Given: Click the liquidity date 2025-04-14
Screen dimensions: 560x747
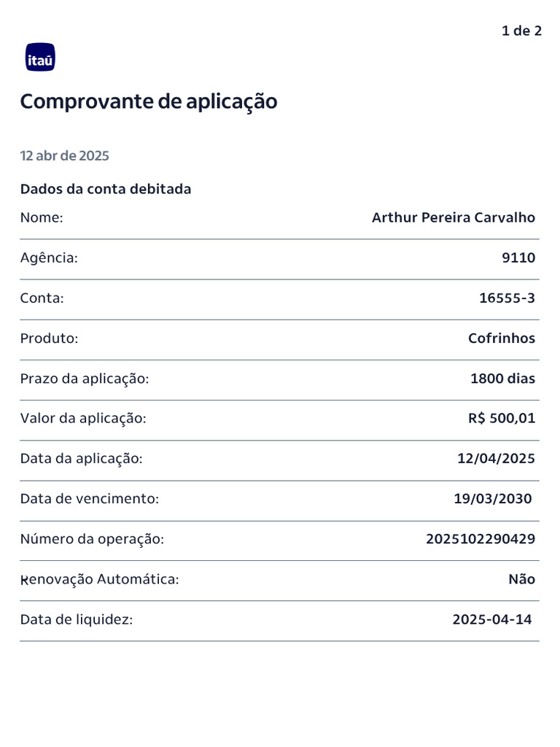Looking at the screenshot, I should point(491,619).
